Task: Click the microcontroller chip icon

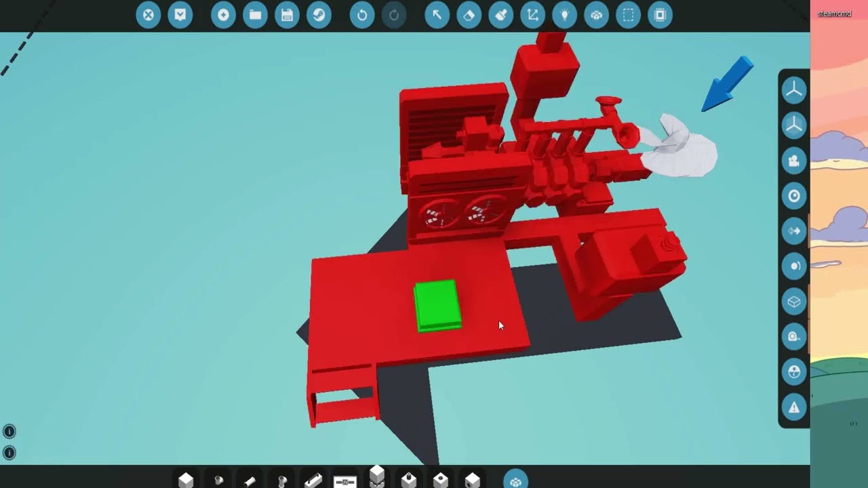Action: [x=660, y=15]
